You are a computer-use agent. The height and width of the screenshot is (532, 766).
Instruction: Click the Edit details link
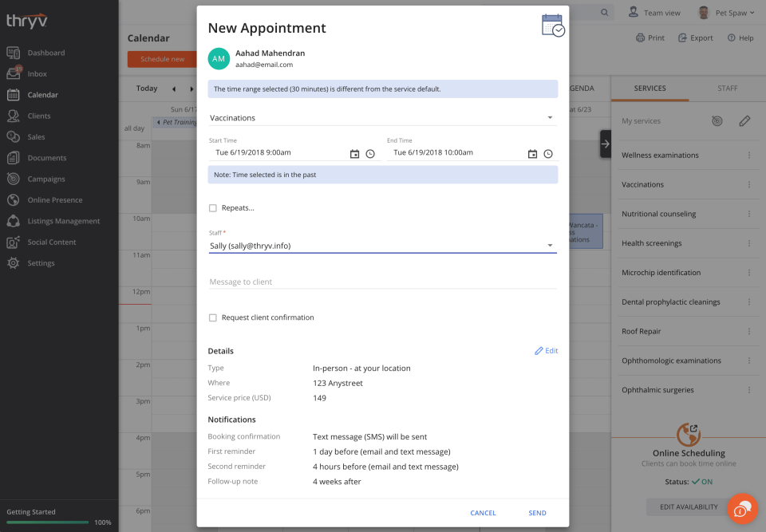[x=547, y=351]
